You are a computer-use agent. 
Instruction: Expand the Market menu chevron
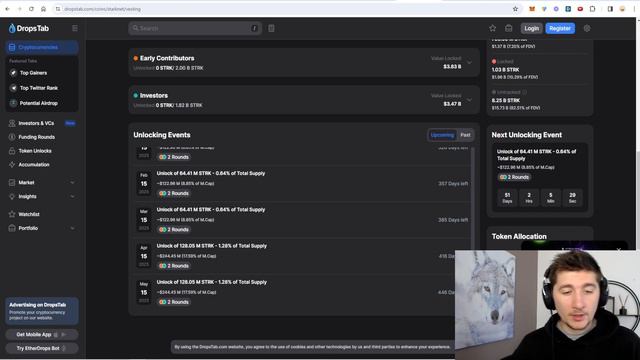72,182
